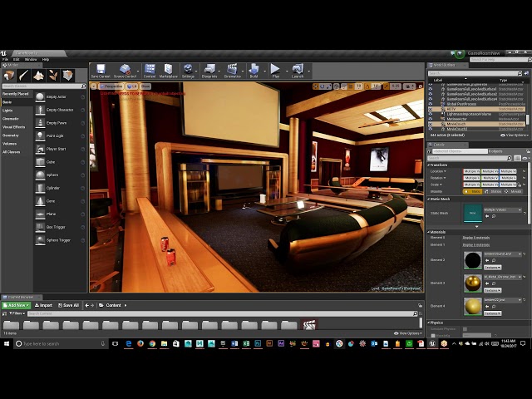Open Source Control from the toolbar
Image resolution: width=532 pixels, height=399 pixels.
[x=125, y=69]
